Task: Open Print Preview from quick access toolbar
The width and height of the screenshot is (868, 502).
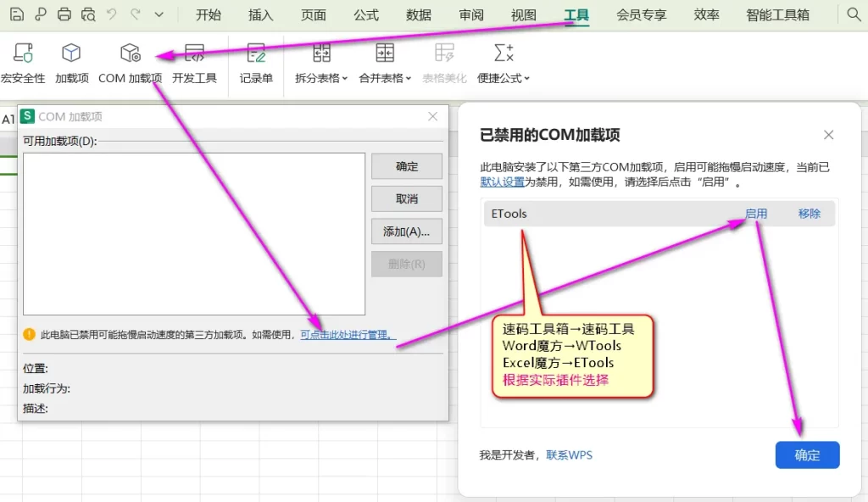Action: [x=88, y=14]
